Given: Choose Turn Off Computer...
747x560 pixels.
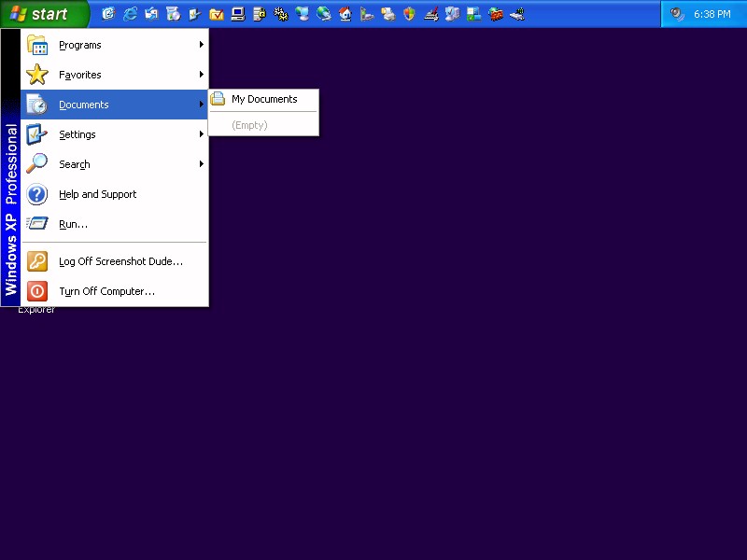Looking at the screenshot, I should [x=106, y=291].
